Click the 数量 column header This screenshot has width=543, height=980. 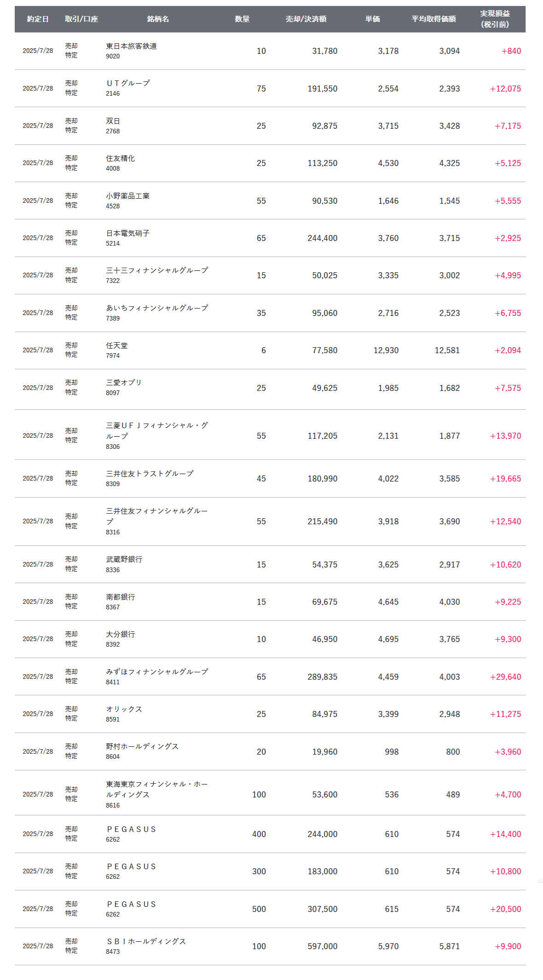(x=242, y=19)
